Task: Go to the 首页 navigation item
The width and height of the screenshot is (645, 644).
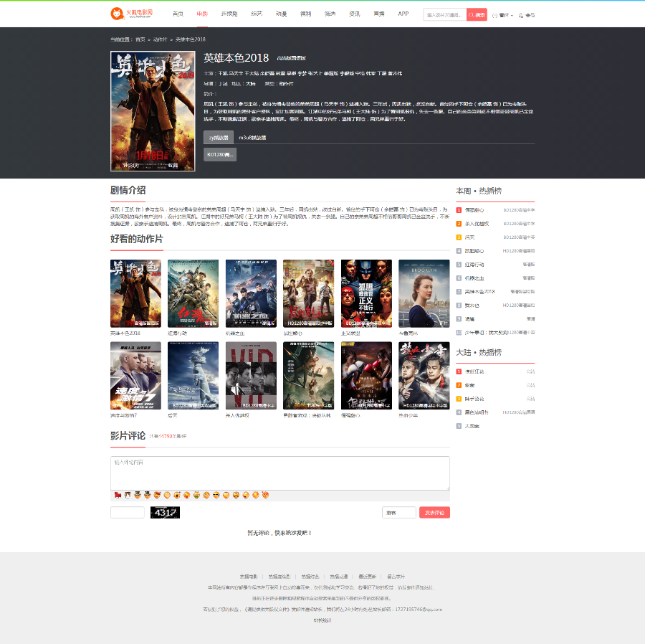Action: [178, 14]
